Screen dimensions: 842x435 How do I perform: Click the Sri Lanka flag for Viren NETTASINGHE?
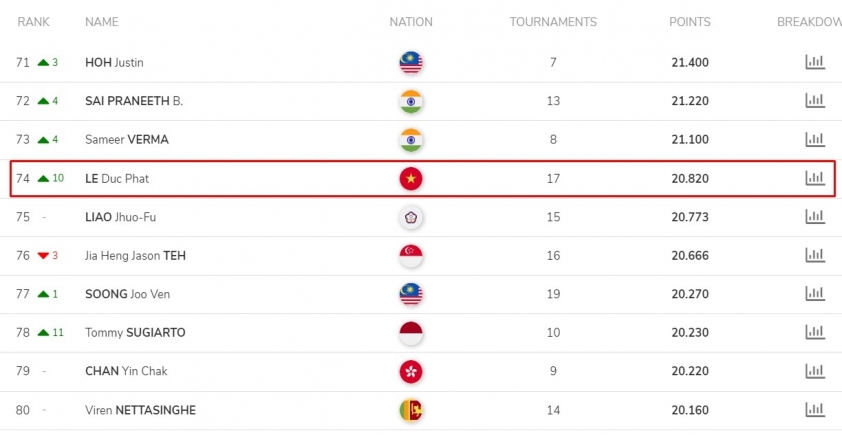411,410
